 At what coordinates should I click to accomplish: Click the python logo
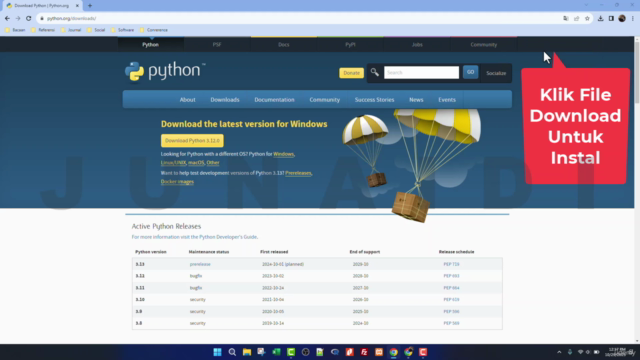(165, 71)
